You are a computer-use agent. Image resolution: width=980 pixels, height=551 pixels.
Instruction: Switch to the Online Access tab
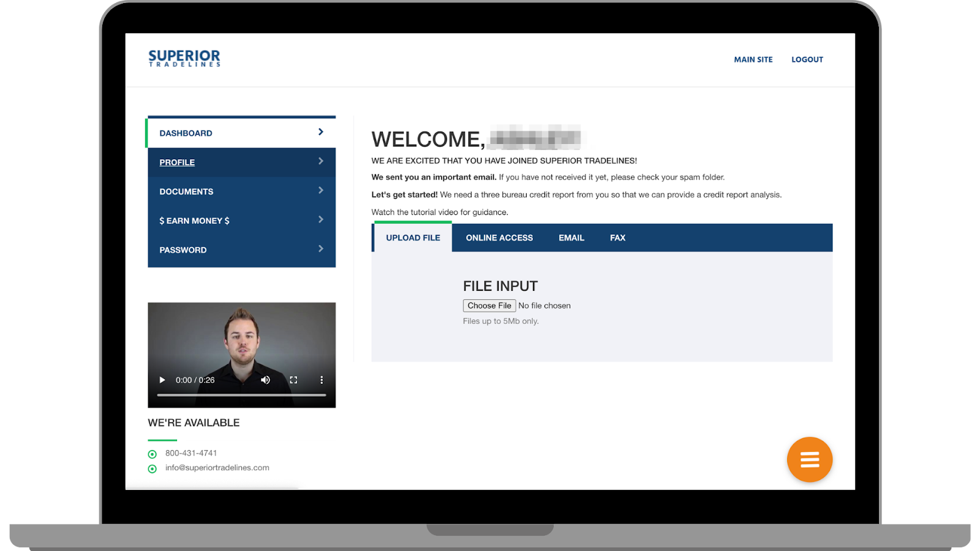click(x=499, y=238)
